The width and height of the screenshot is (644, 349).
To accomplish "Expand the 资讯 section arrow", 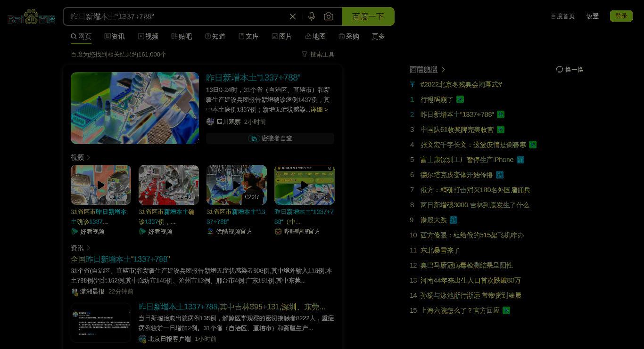I will click(x=89, y=248).
